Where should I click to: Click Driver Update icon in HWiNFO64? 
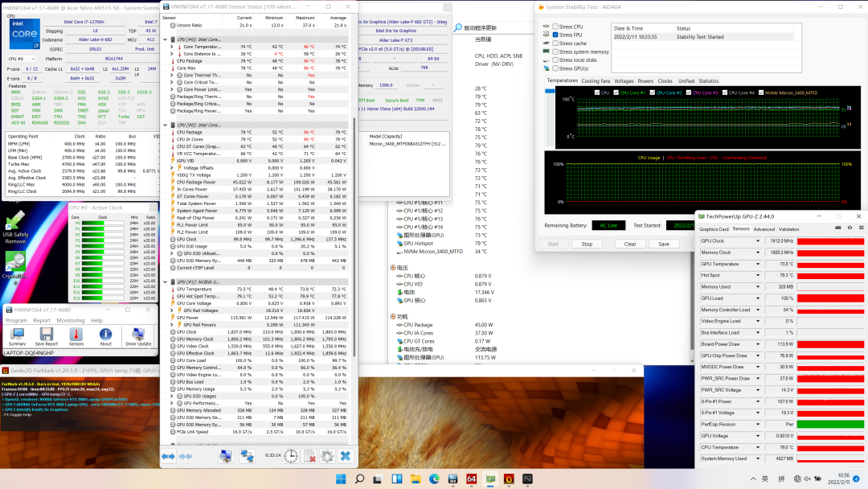pos(138,337)
